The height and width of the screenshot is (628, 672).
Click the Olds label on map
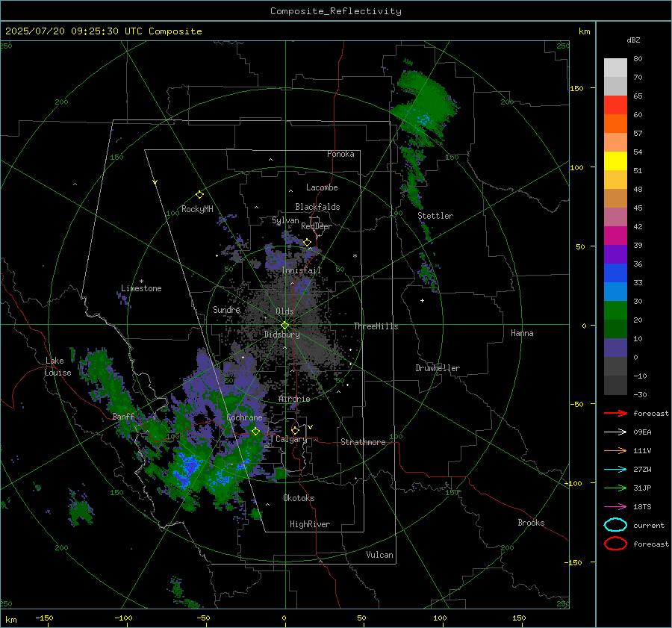point(285,311)
